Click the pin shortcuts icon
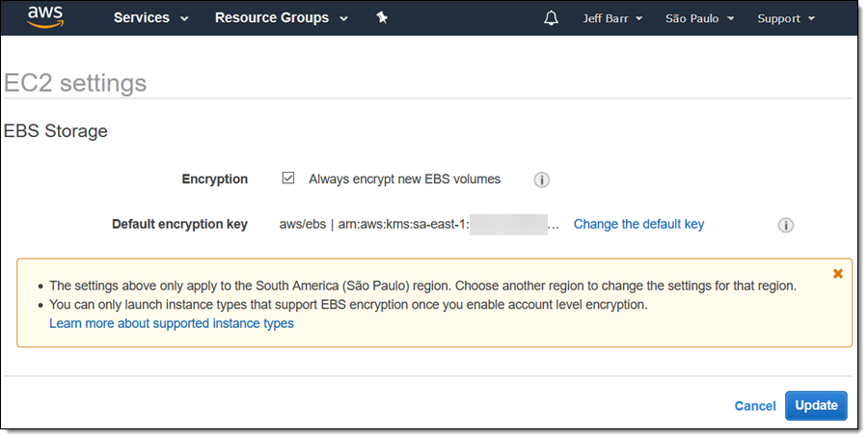Viewport: 868px width, 439px height. [382, 18]
